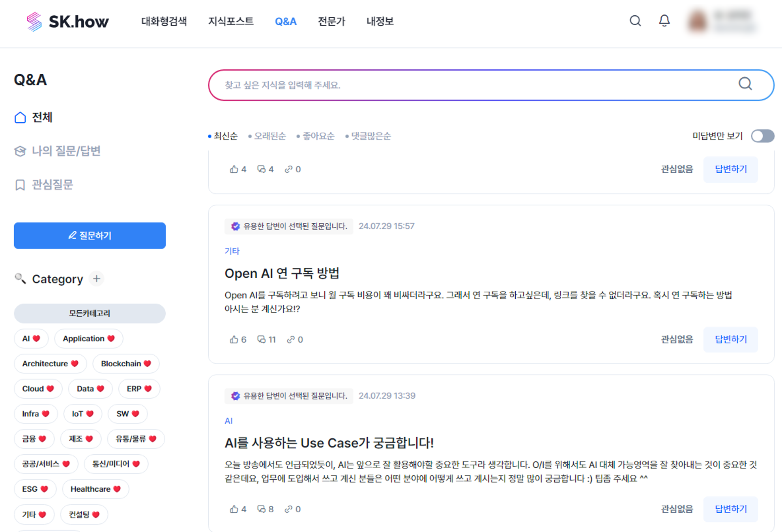This screenshot has width=782, height=532.
Task: Select 댓글많은순 sort option
Action: pos(370,136)
